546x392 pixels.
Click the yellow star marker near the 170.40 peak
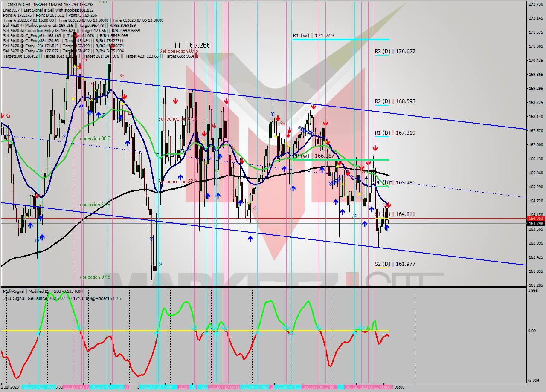pyautogui.click(x=75, y=66)
